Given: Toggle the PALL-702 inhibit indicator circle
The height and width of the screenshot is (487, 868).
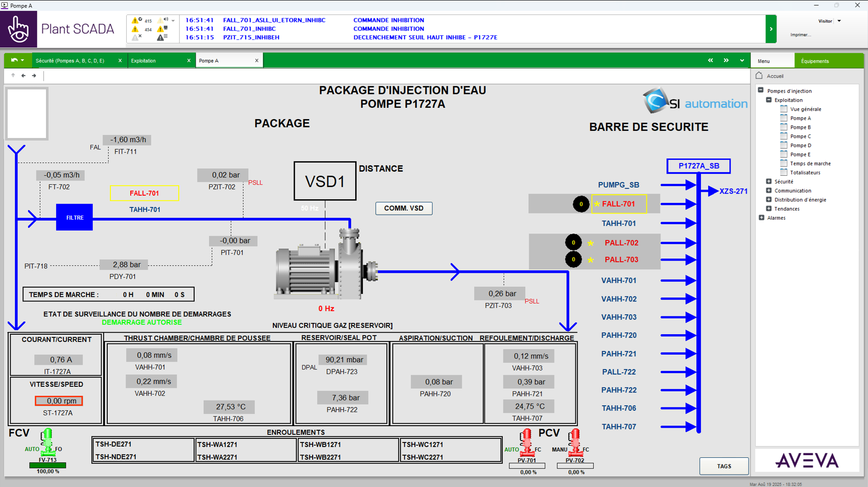Looking at the screenshot, I should click(x=573, y=243).
